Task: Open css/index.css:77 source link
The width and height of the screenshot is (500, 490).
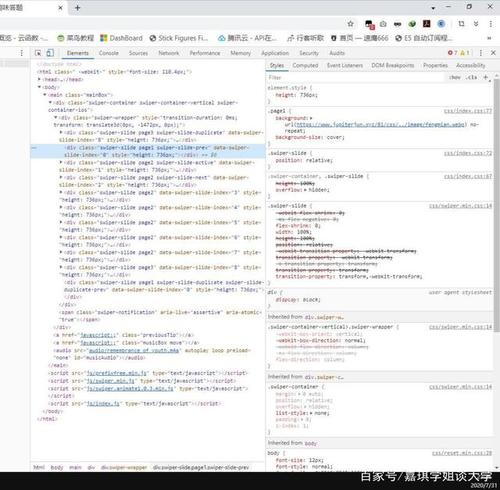Action: click(468, 111)
